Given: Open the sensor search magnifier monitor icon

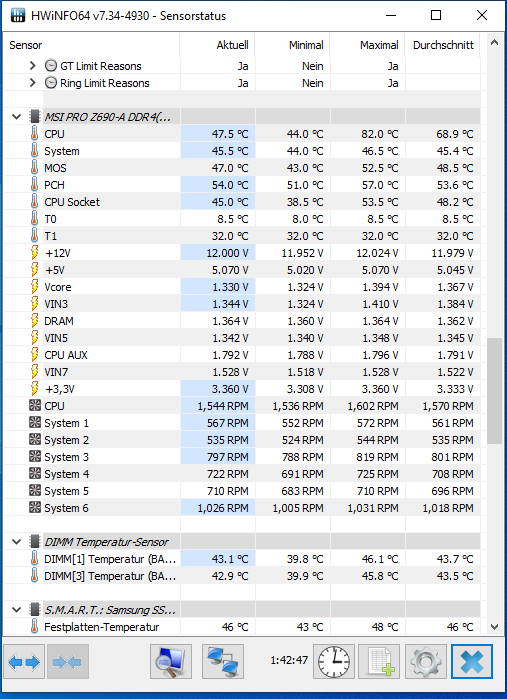Looking at the screenshot, I should [x=171, y=662].
